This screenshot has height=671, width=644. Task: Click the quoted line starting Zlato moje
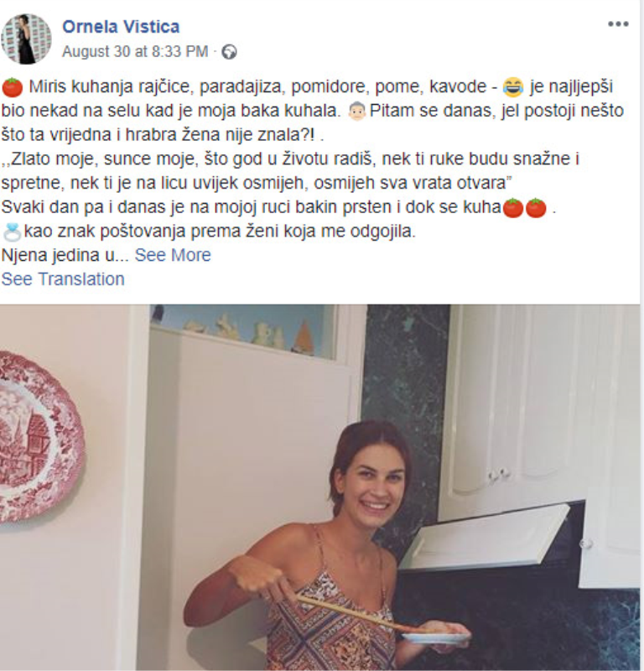(290, 171)
